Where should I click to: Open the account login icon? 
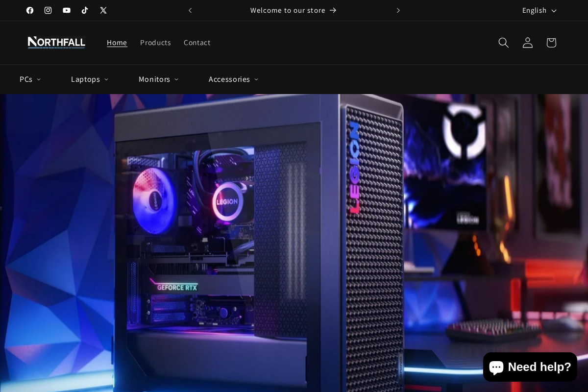(527, 43)
